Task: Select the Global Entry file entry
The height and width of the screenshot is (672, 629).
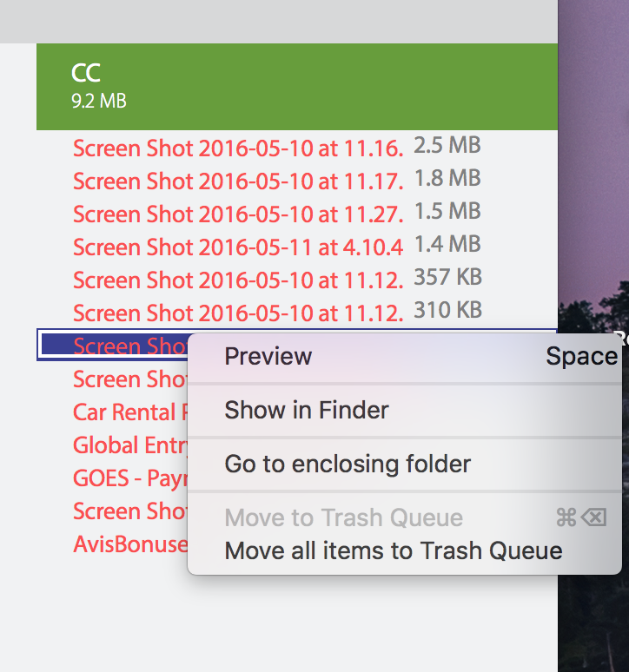Action: [130, 445]
